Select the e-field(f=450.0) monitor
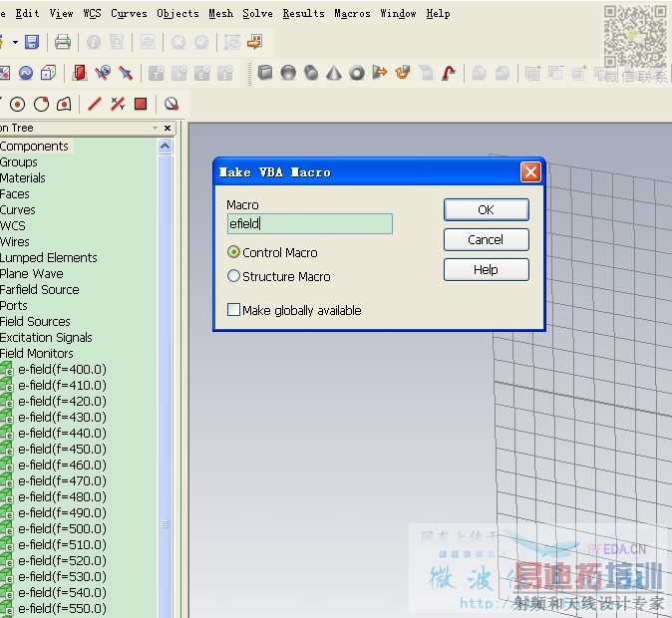 pos(62,449)
